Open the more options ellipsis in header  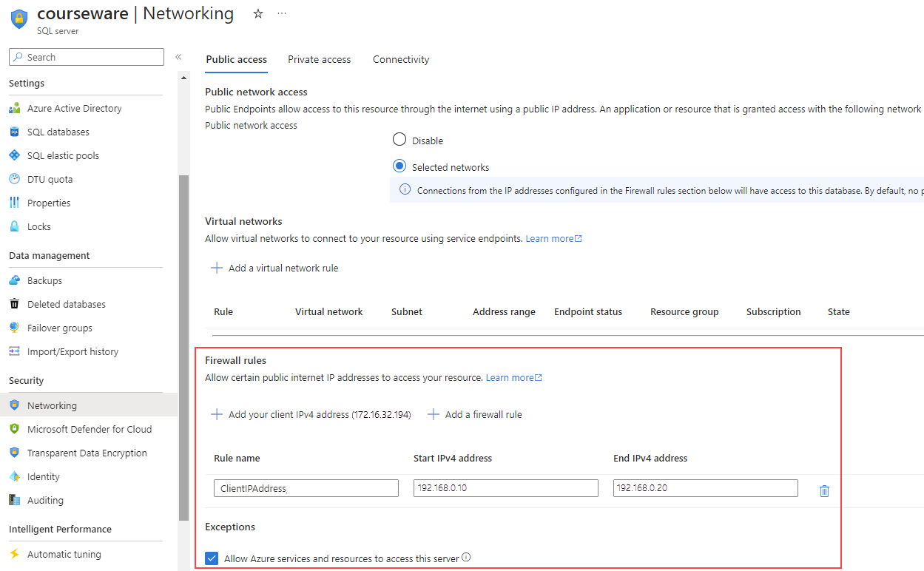282,13
